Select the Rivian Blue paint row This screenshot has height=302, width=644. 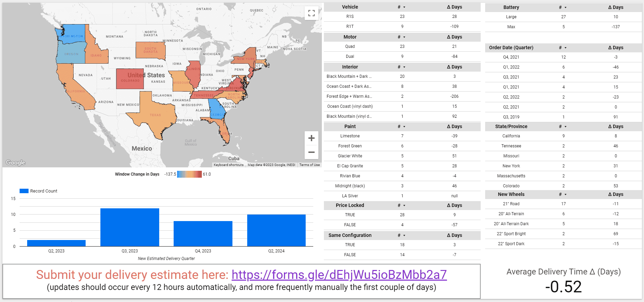pos(402,176)
